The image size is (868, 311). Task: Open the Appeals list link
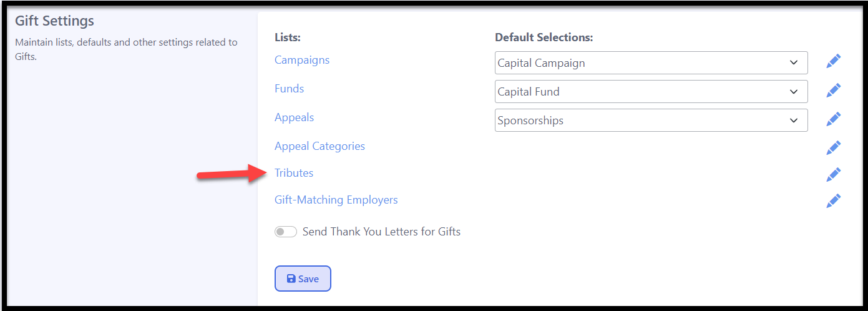point(295,117)
